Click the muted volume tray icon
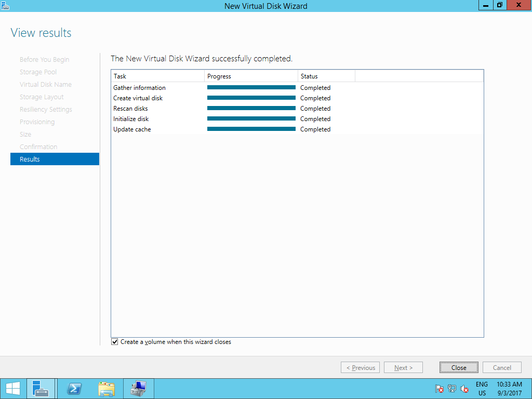The height and width of the screenshot is (399, 532). coord(464,389)
